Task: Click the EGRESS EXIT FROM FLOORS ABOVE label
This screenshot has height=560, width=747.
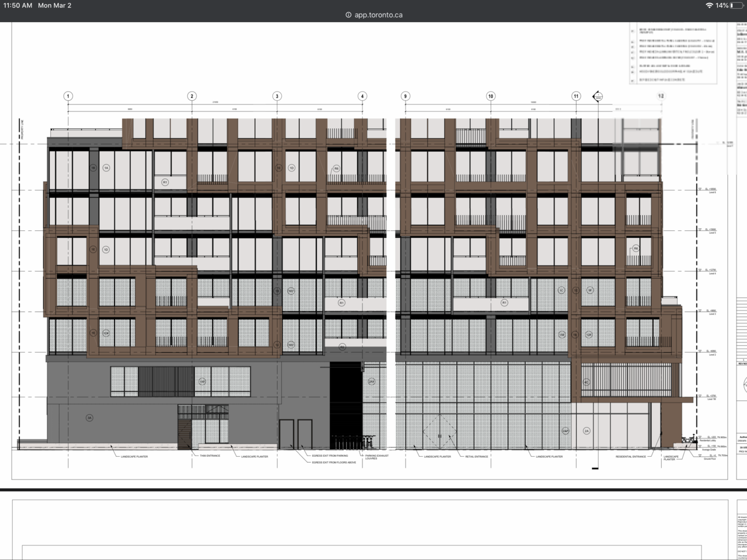Action: [x=334, y=462]
